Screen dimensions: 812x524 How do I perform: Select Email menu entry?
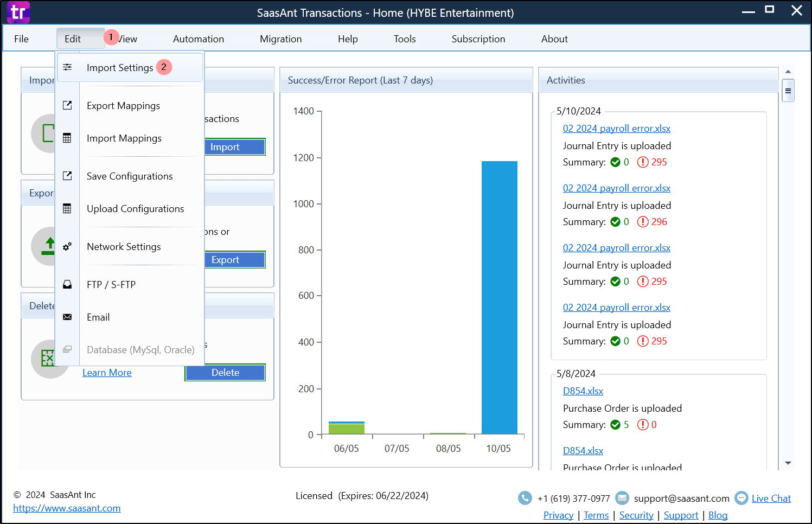click(130, 317)
